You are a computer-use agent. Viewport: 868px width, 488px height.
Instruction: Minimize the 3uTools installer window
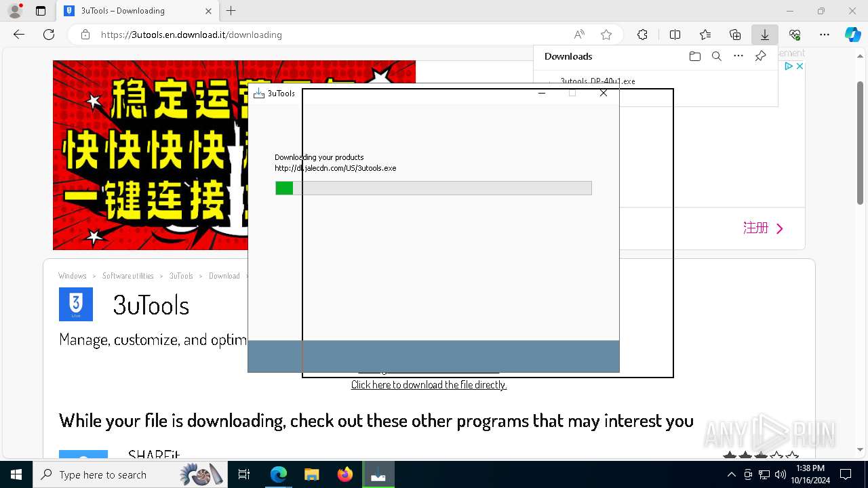click(x=542, y=94)
